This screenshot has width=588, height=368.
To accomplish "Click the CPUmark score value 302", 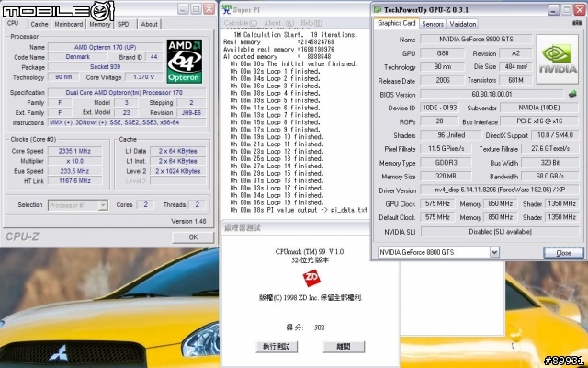I will (319, 328).
